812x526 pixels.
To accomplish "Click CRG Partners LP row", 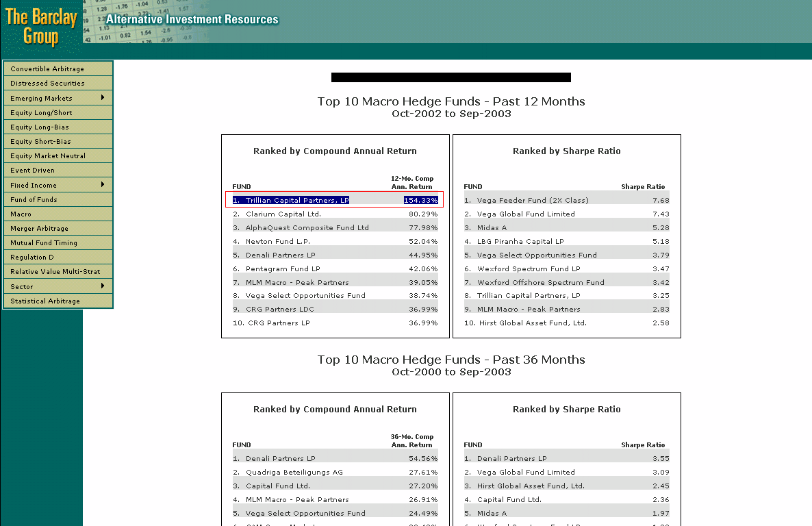I will pos(335,323).
